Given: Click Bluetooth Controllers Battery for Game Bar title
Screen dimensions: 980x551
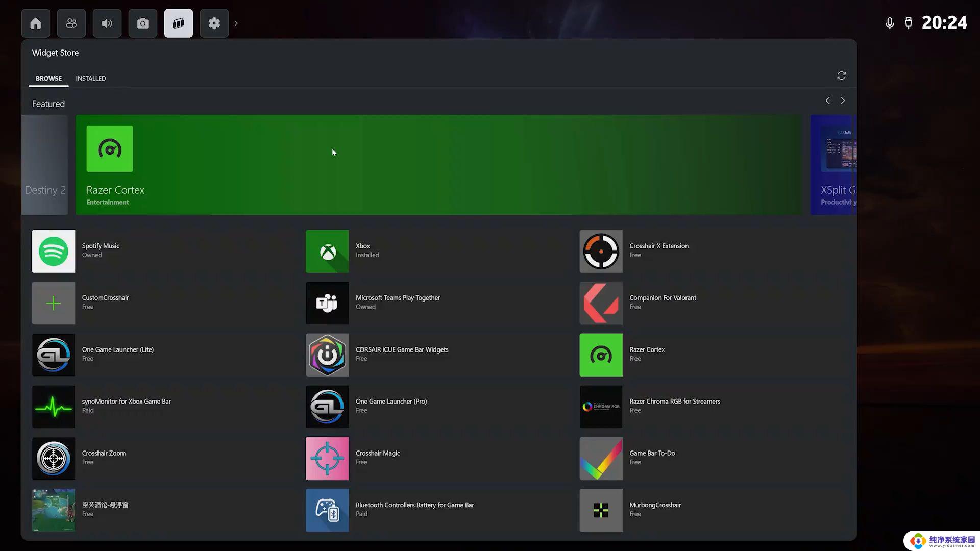Looking at the screenshot, I should pyautogui.click(x=414, y=505).
